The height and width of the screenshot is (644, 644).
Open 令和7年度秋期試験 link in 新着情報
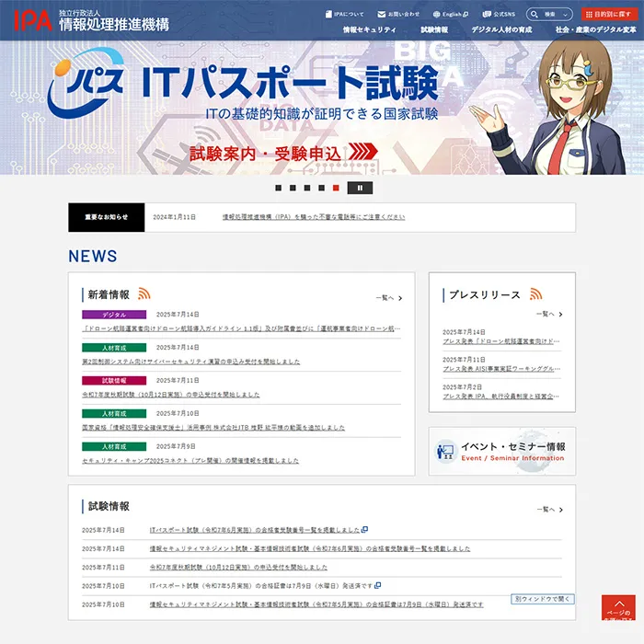click(171, 395)
